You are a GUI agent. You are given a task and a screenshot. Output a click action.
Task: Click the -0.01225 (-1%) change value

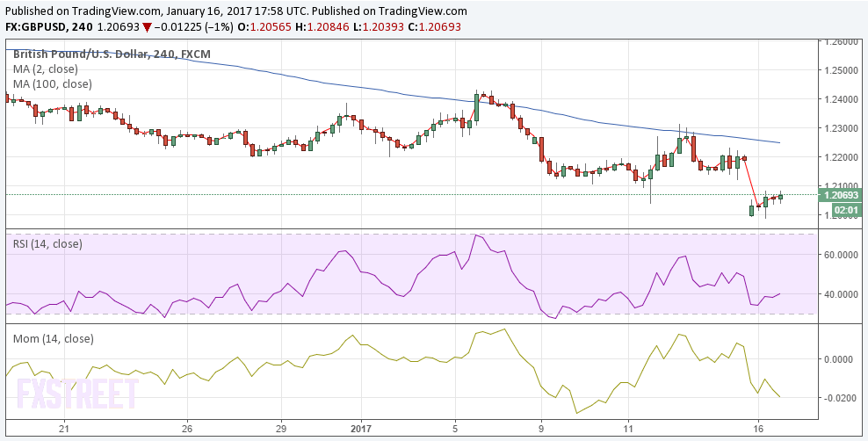(x=195, y=27)
